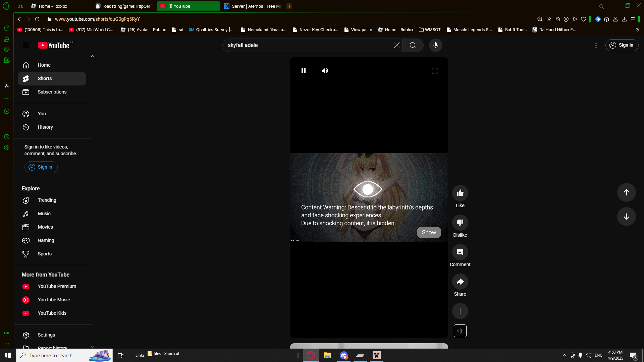The height and width of the screenshot is (362, 644).
Task: Open YouTube settings three-dot menu
Action: [x=596, y=45]
